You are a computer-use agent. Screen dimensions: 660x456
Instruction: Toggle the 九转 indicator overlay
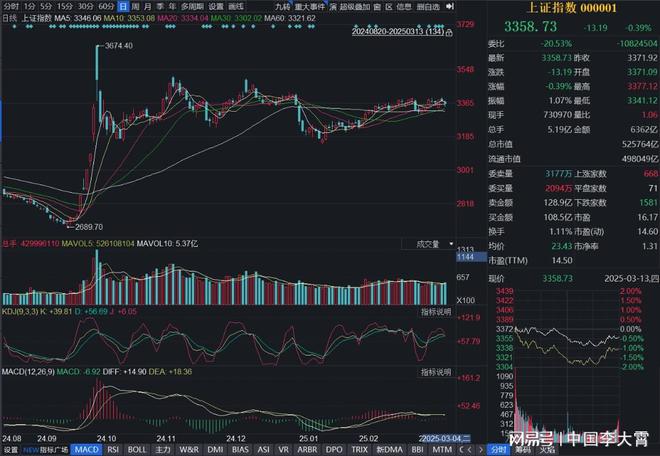coord(280,6)
